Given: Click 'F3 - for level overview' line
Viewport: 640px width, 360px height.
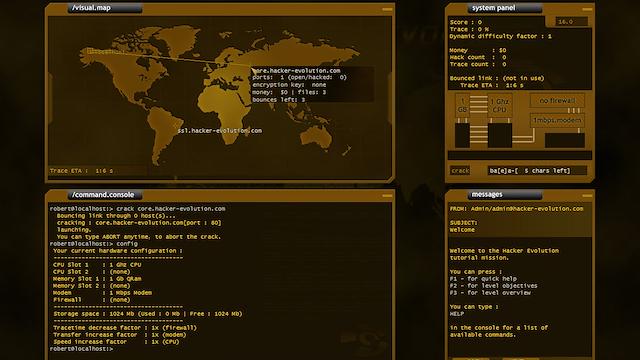Looking at the screenshot, I should 490,293.
